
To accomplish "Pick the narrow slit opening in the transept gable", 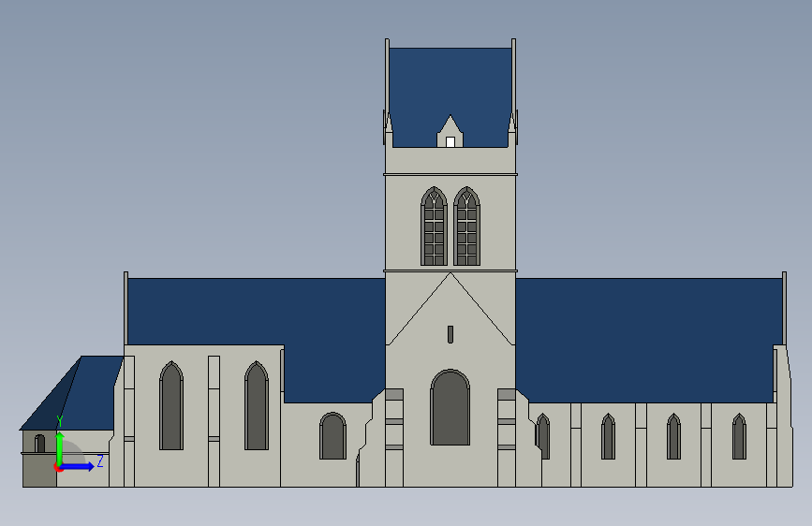I will (x=450, y=334).
